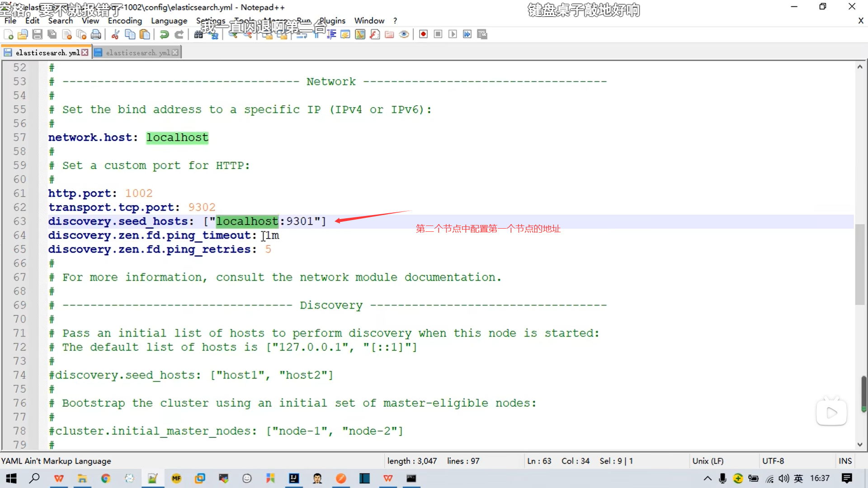Image resolution: width=868 pixels, height=488 pixels.
Task: Click the Paste clipboard icon
Action: 145,34
